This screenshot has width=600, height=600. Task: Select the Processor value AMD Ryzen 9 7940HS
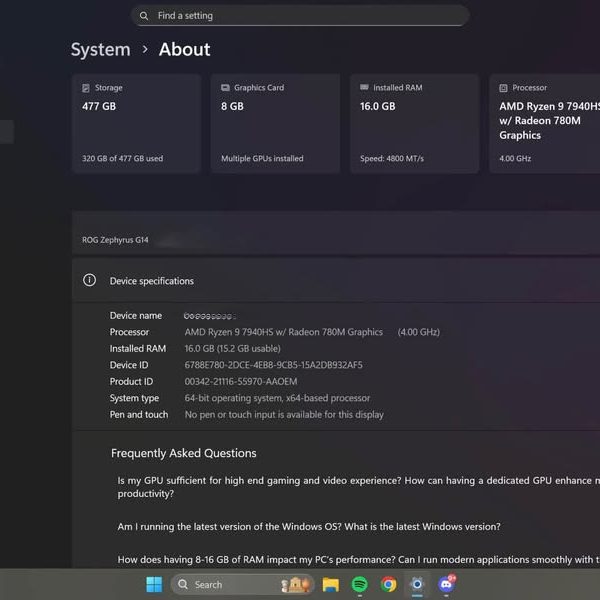tap(284, 332)
